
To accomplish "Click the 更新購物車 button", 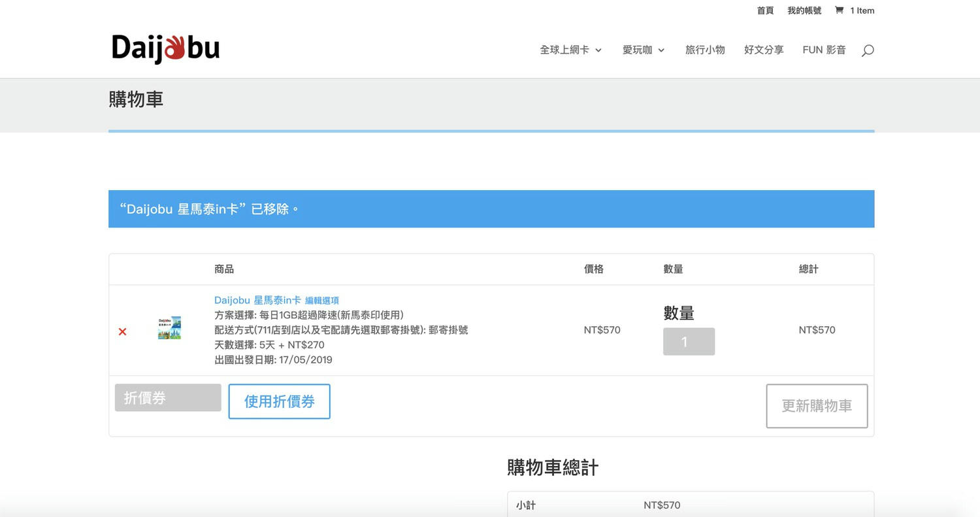I will (817, 406).
